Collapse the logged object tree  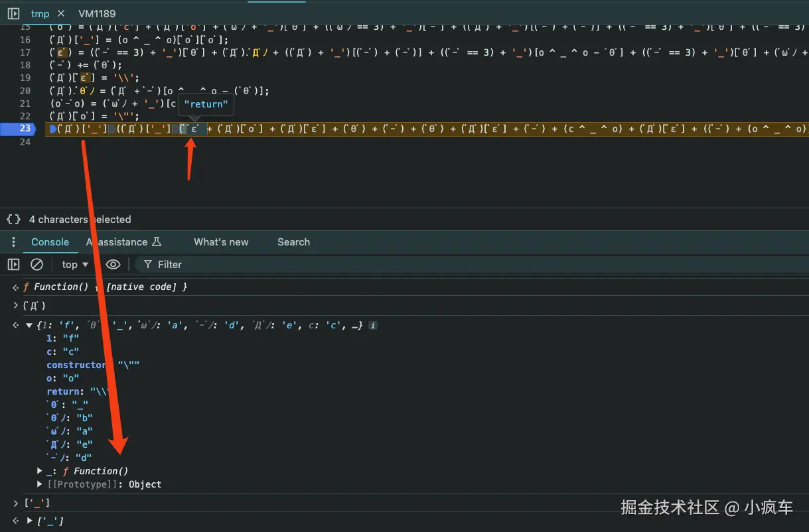point(29,326)
